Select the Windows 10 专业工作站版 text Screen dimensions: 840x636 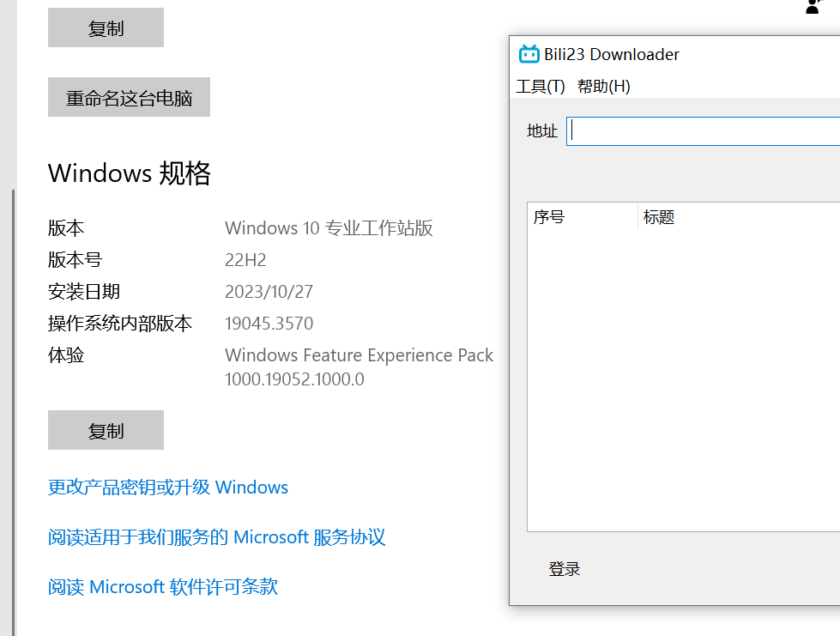click(329, 228)
